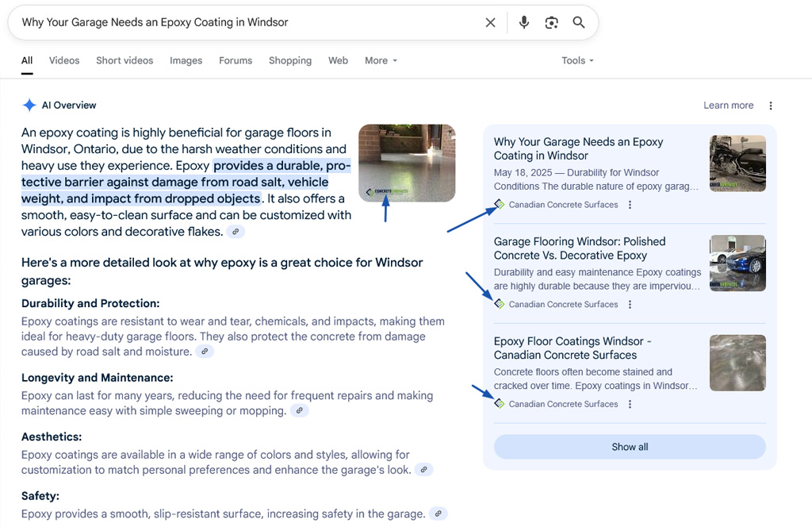Click the search magnifier icon
The height and width of the screenshot is (527, 812).
point(579,22)
